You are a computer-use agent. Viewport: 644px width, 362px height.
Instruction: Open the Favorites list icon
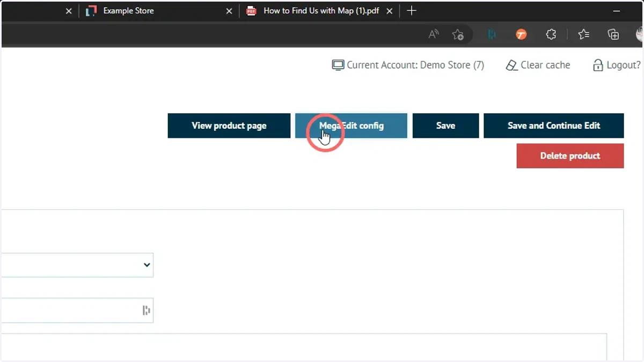coord(584,34)
